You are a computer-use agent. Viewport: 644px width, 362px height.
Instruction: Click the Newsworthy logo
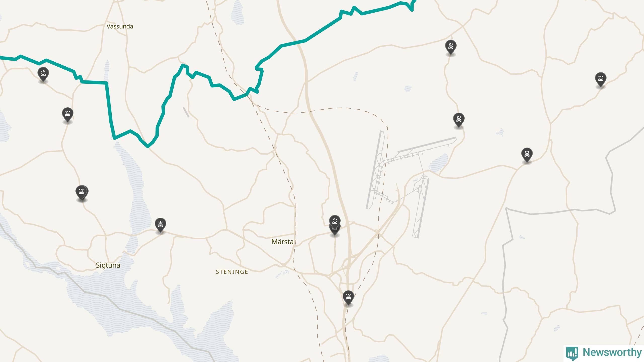pos(604,352)
